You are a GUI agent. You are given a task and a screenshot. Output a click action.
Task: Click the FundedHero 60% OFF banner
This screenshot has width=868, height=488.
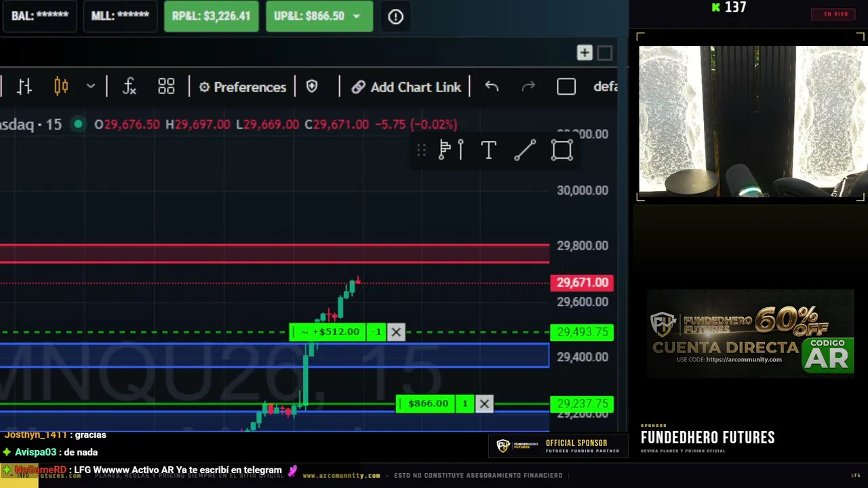click(750, 333)
